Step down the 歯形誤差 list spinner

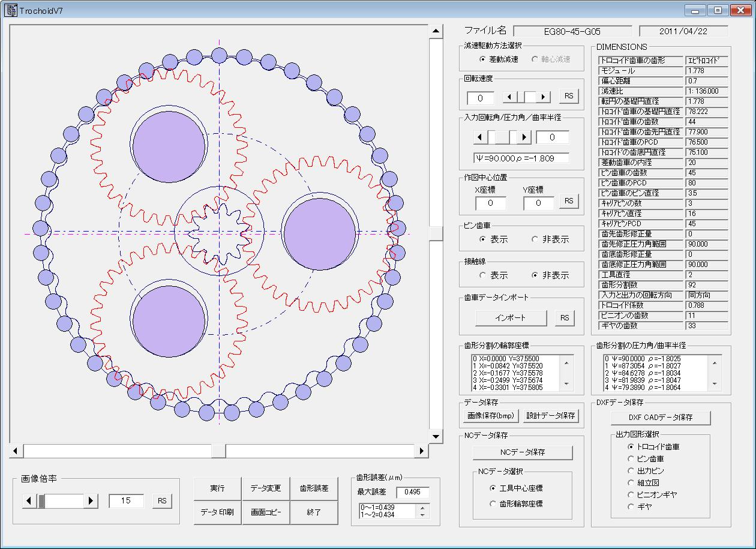423,515
